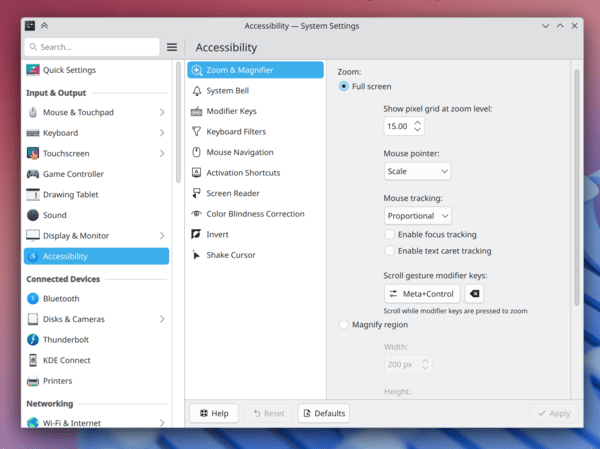Expand the Display & Monitor category

pyautogui.click(x=162, y=235)
